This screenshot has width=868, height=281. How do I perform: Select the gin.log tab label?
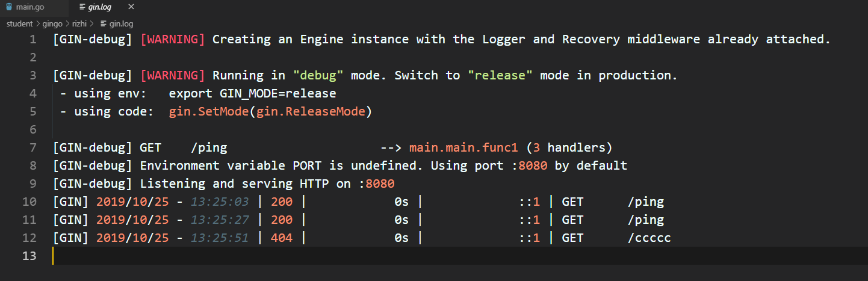[x=100, y=7]
